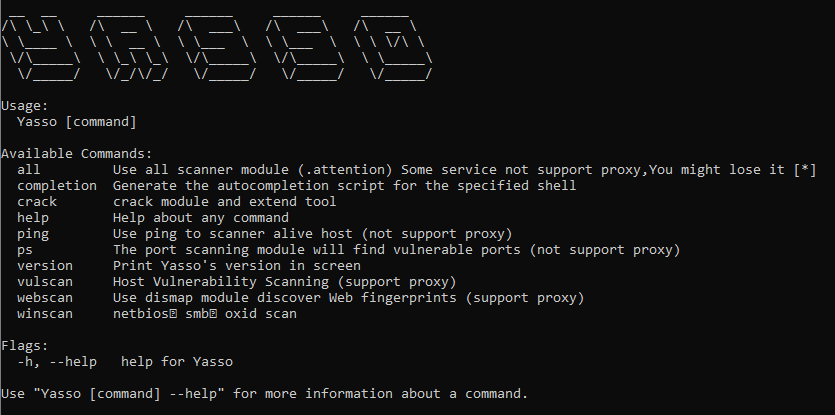Click the "Available Commands:" heading
The image size is (835, 415).
(x=76, y=154)
